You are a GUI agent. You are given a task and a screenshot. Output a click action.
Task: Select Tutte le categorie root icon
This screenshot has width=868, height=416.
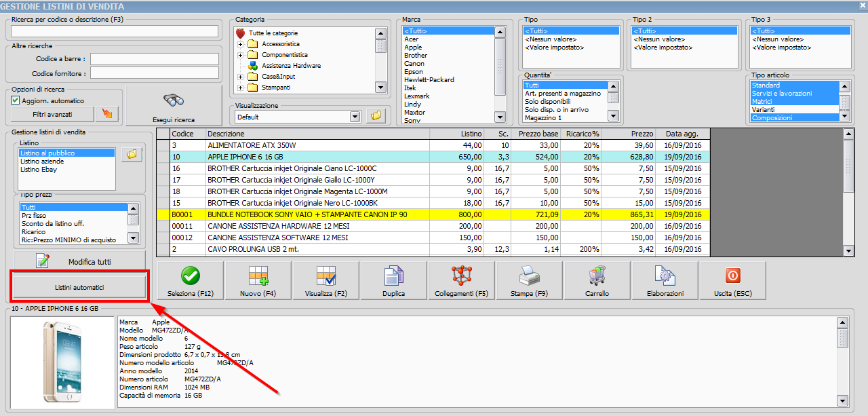240,33
